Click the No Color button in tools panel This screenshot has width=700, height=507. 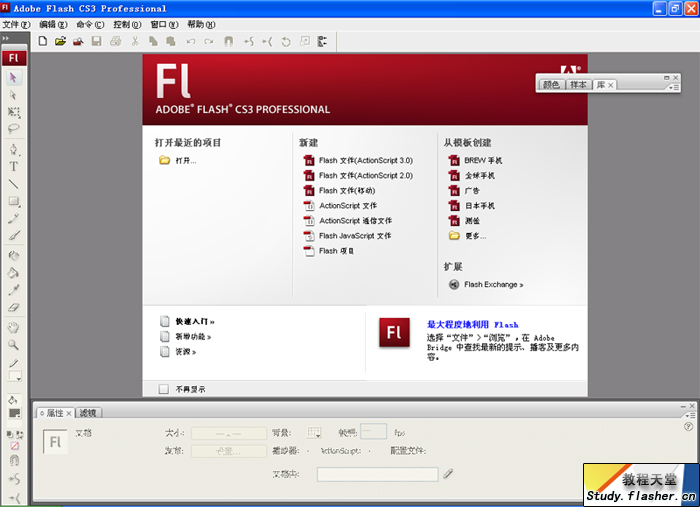pyautogui.click(x=15, y=446)
